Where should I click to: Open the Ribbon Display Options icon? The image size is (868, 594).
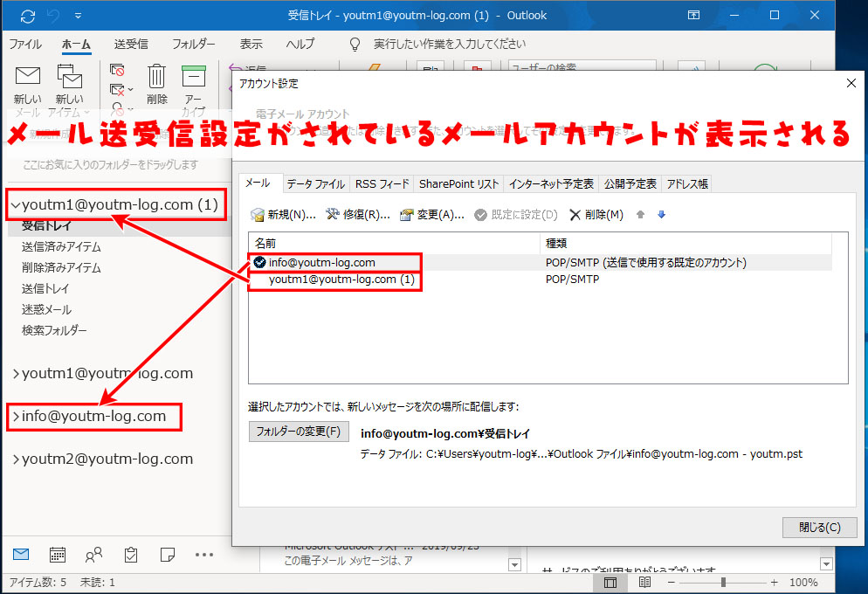click(x=693, y=16)
